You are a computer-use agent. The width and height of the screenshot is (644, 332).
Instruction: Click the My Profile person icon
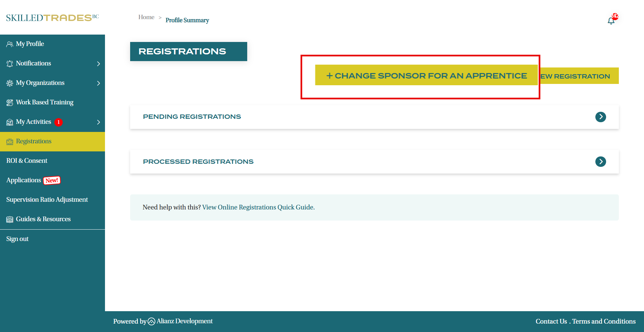(x=10, y=44)
